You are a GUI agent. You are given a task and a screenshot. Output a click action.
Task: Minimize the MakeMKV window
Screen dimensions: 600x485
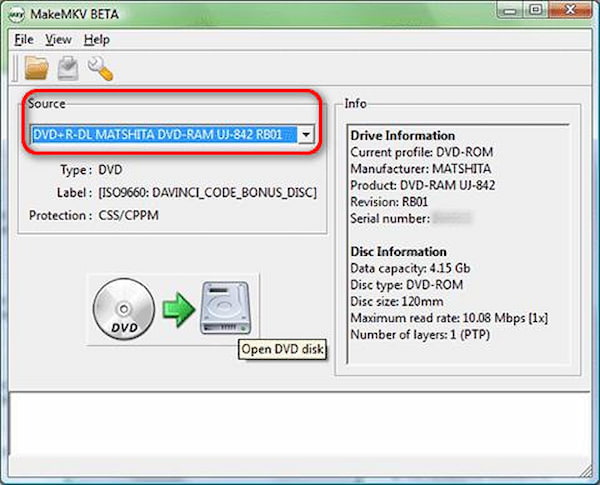coord(513,13)
